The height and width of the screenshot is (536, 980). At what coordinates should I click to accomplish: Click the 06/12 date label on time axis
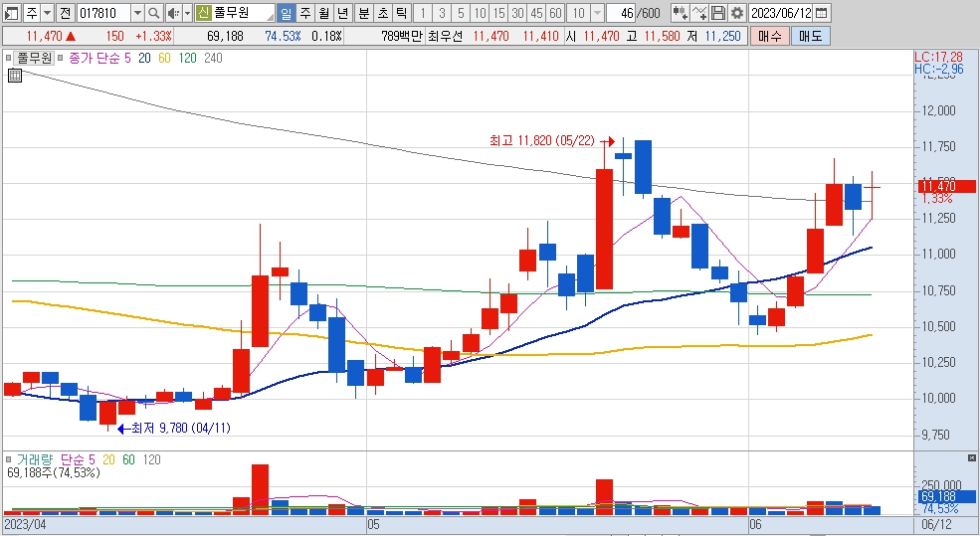pyautogui.click(x=936, y=524)
